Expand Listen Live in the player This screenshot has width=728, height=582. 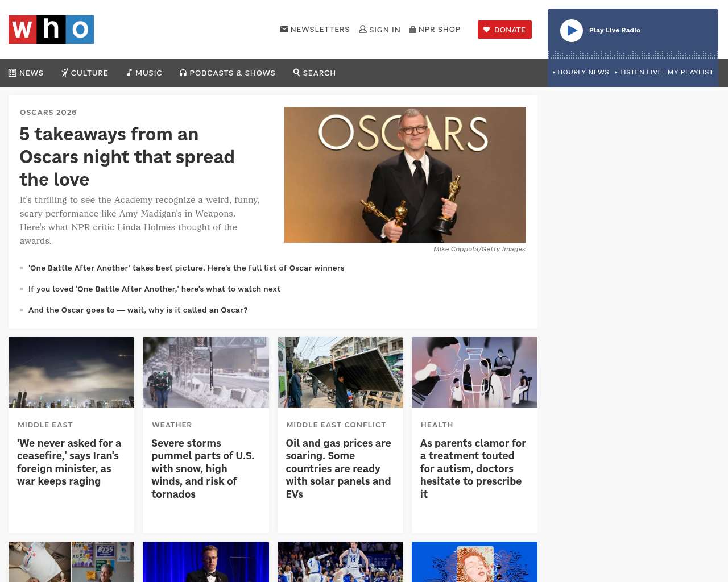tap(638, 72)
